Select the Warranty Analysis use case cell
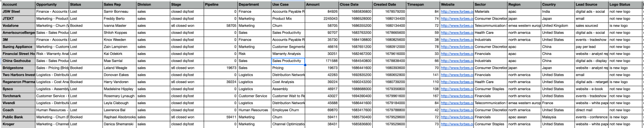 coord(288,54)
